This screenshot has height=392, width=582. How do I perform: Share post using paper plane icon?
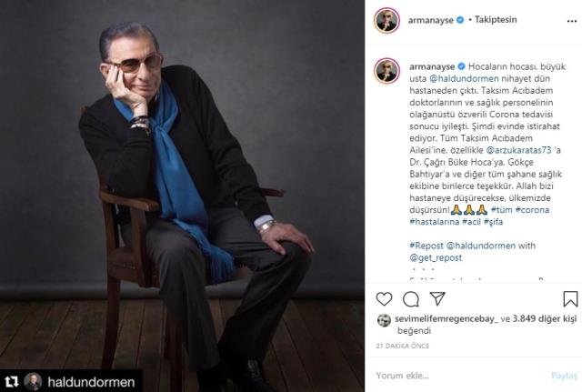point(437,298)
